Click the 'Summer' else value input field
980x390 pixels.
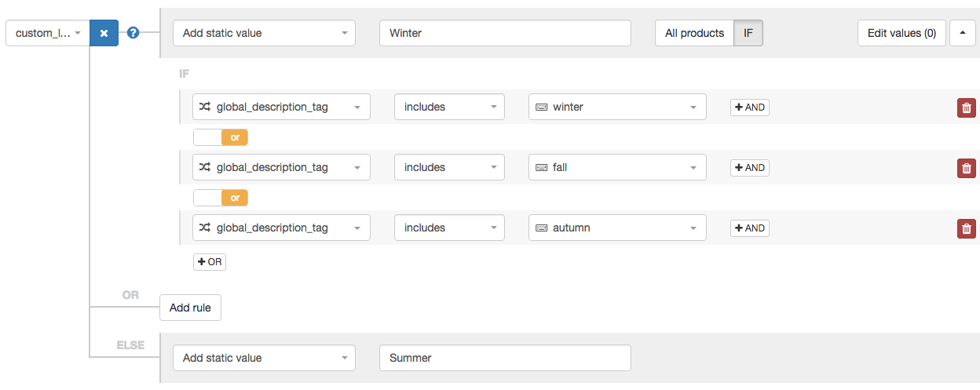pyautogui.click(x=505, y=358)
